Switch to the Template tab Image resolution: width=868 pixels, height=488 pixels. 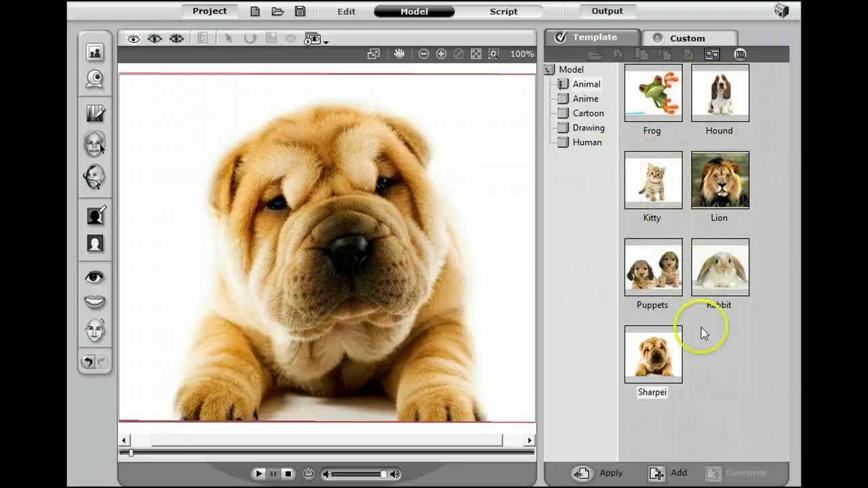(x=592, y=37)
